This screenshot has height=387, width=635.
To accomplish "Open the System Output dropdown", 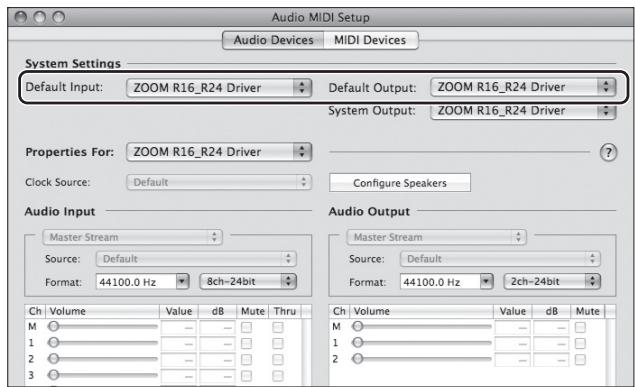I will pyautogui.click(x=523, y=111).
